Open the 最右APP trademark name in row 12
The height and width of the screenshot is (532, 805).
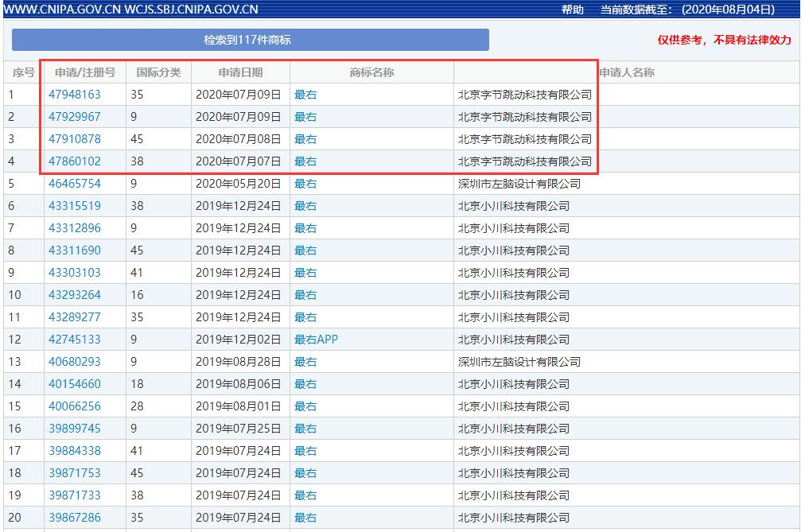(x=314, y=339)
